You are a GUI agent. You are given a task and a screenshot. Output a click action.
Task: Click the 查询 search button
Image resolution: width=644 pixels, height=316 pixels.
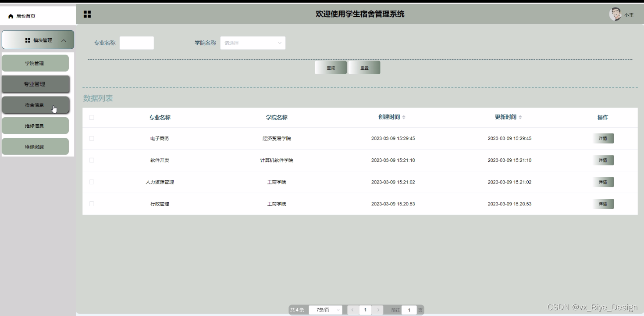pos(331,68)
